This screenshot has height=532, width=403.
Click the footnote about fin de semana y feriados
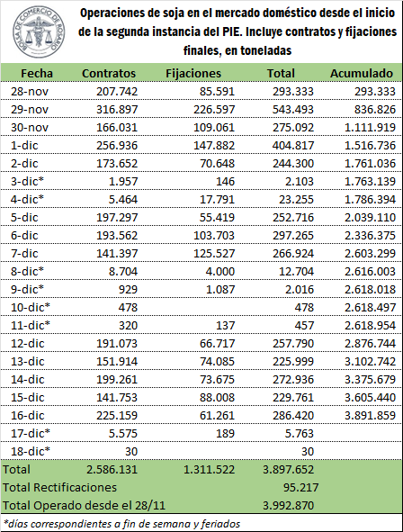pyautogui.click(x=122, y=524)
